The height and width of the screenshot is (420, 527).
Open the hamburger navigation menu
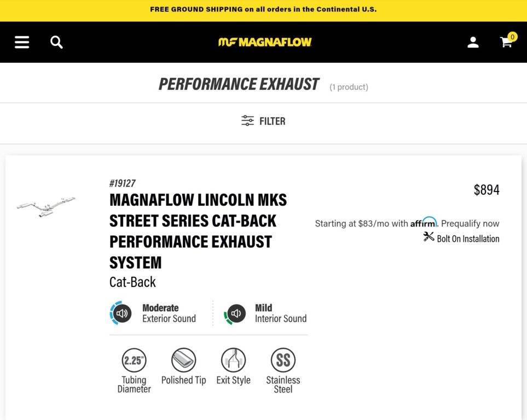point(22,42)
